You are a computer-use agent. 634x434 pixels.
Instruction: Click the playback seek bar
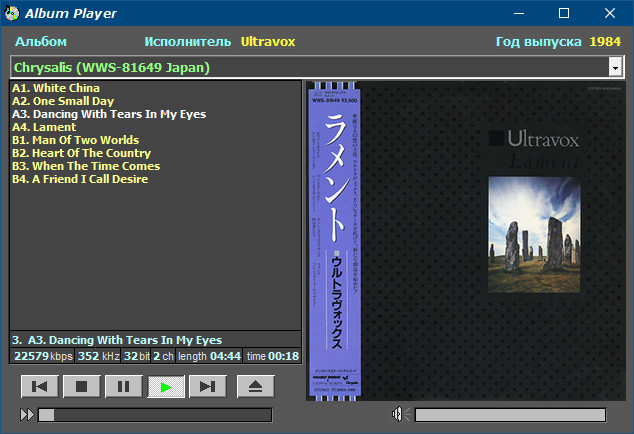[155, 415]
